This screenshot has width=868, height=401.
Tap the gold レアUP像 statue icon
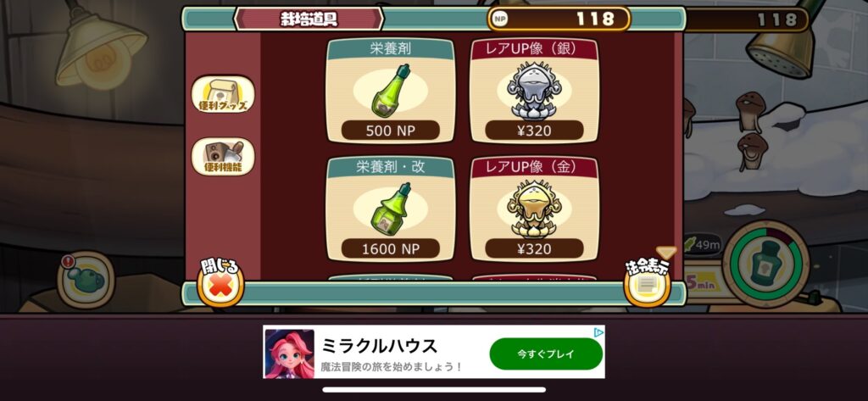[x=534, y=209]
